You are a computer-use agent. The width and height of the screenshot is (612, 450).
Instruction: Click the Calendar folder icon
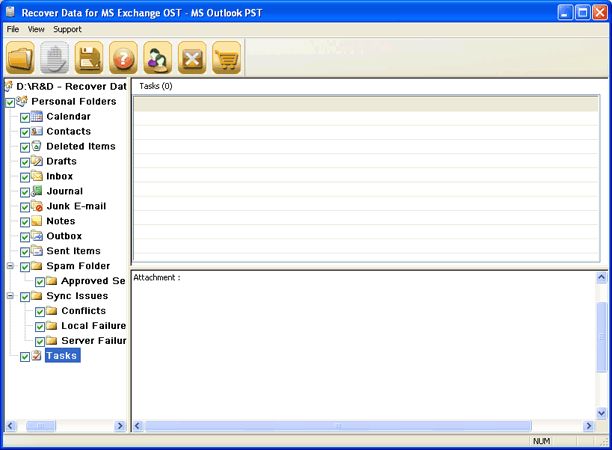(x=37, y=116)
